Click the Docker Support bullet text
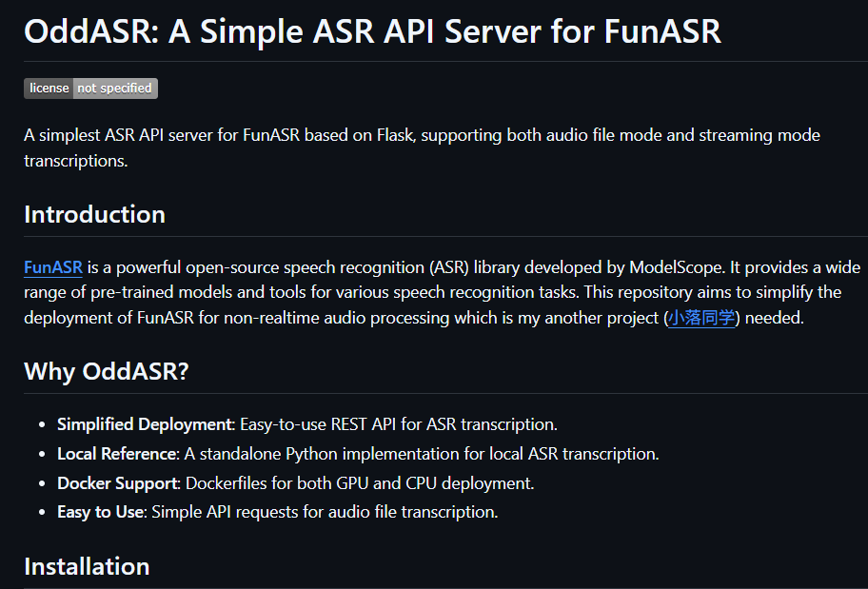Viewport: 868px width, 589px height. coord(296,483)
